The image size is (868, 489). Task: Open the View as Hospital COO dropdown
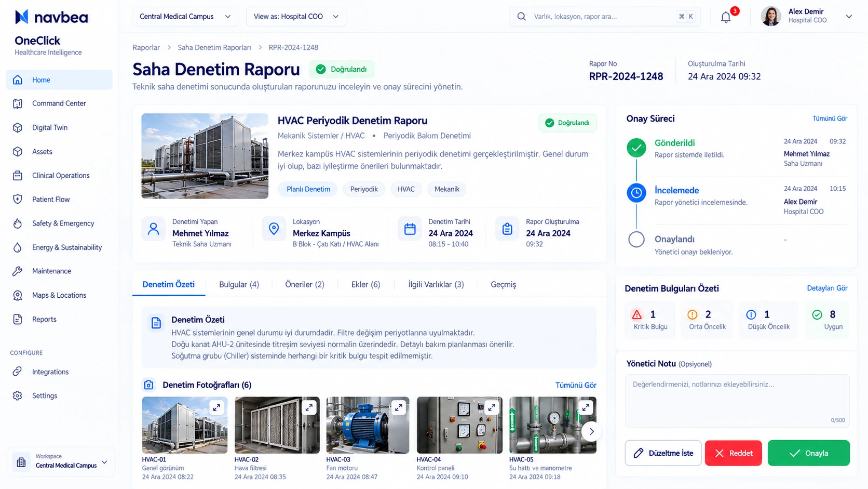pyautogui.click(x=296, y=17)
